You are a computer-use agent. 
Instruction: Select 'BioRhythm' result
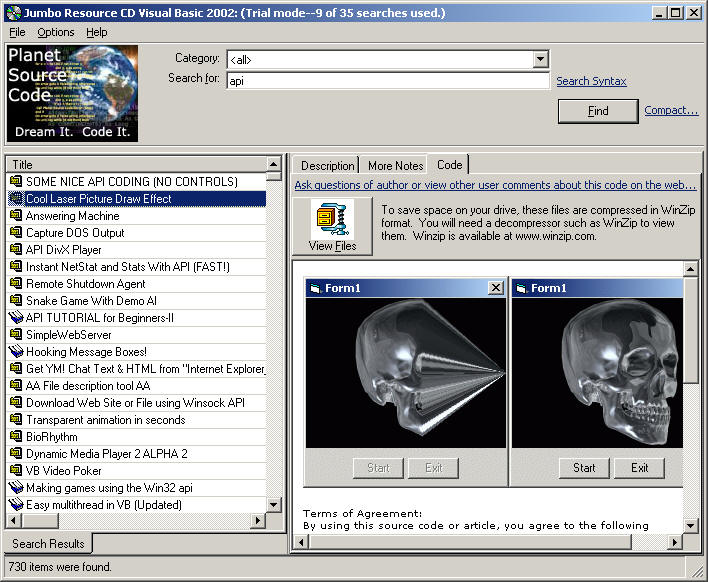[136, 437]
